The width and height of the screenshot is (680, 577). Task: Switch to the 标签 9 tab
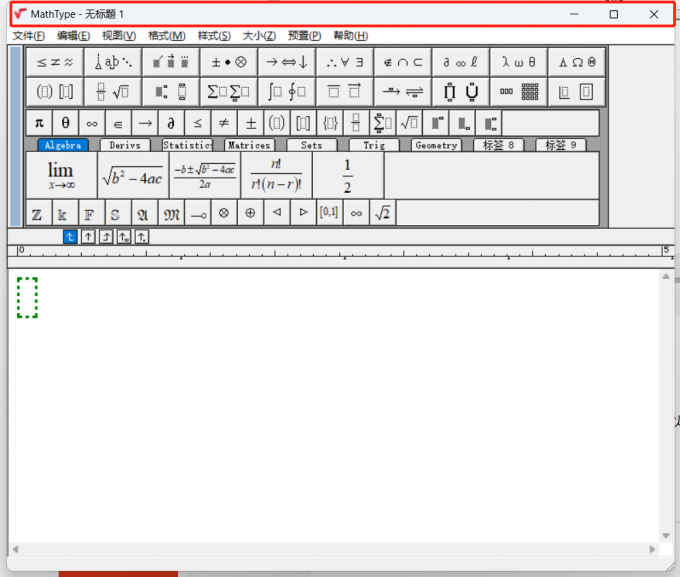[561, 145]
